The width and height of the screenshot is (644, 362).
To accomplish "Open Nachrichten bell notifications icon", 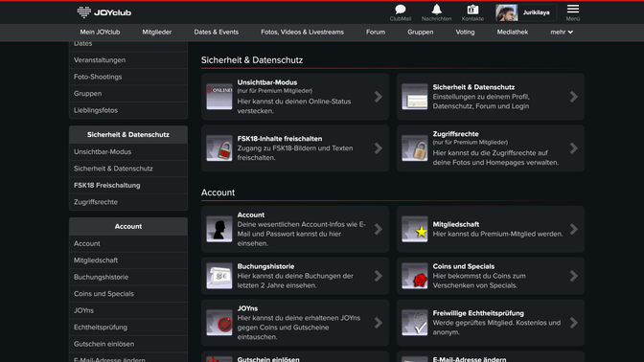I will pyautogui.click(x=437, y=9).
